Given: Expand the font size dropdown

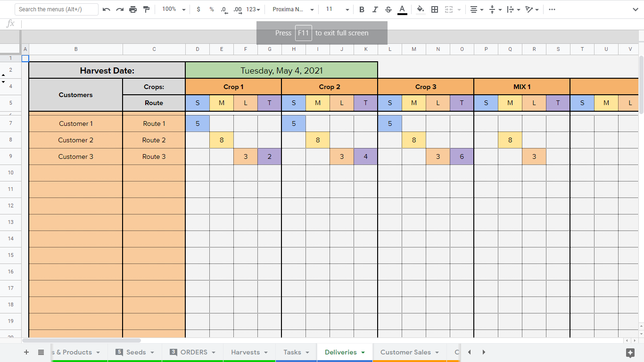Looking at the screenshot, I should pos(347,9).
